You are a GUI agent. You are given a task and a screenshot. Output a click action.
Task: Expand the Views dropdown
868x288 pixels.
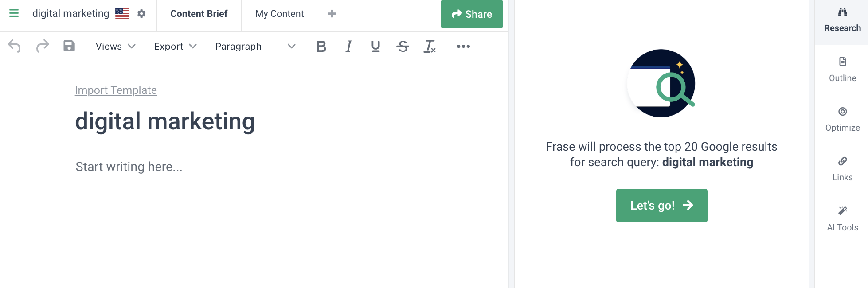point(115,46)
